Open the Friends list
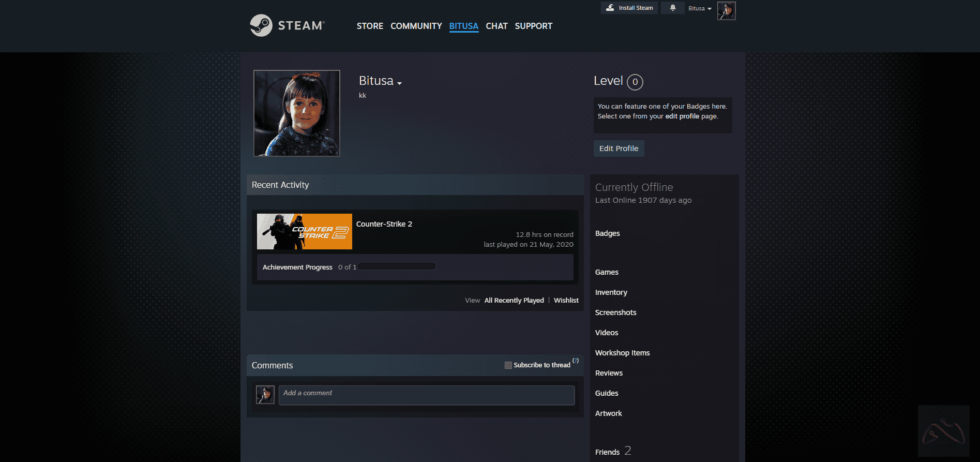Viewport: 980px width, 462px height. tap(607, 452)
